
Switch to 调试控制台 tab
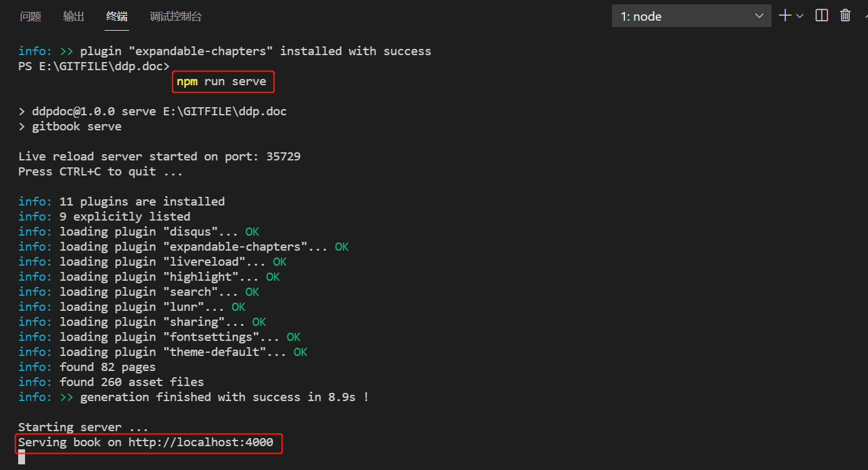[x=175, y=17]
